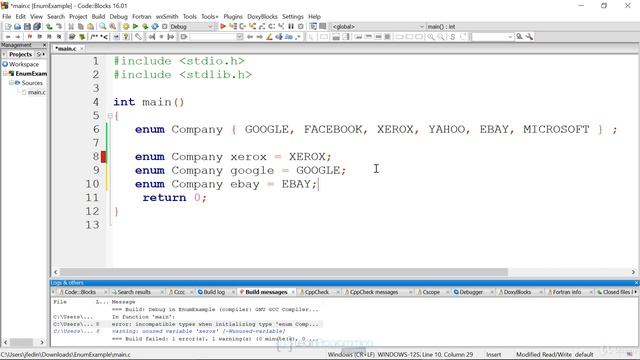The image size is (640, 360).
Task: Click the Jump forward arrow icon
Action: point(260,37)
